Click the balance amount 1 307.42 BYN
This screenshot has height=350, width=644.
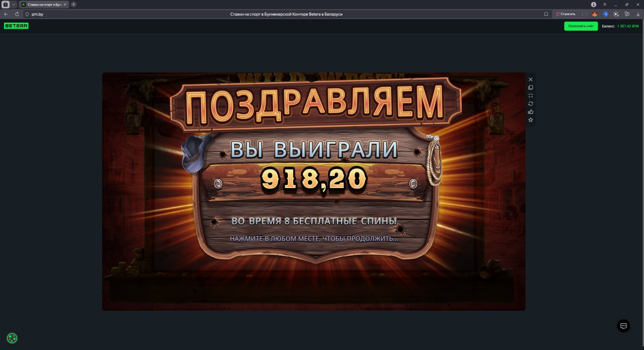coord(628,26)
